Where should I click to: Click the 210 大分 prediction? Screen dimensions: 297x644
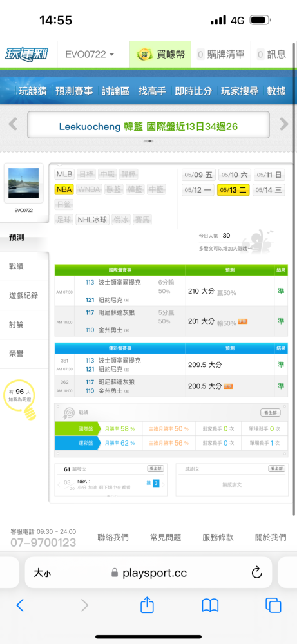tap(201, 291)
